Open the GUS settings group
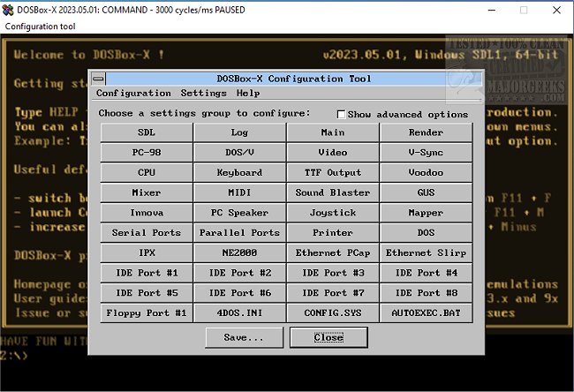Image resolution: width=574 pixels, height=392 pixels. tap(427, 192)
